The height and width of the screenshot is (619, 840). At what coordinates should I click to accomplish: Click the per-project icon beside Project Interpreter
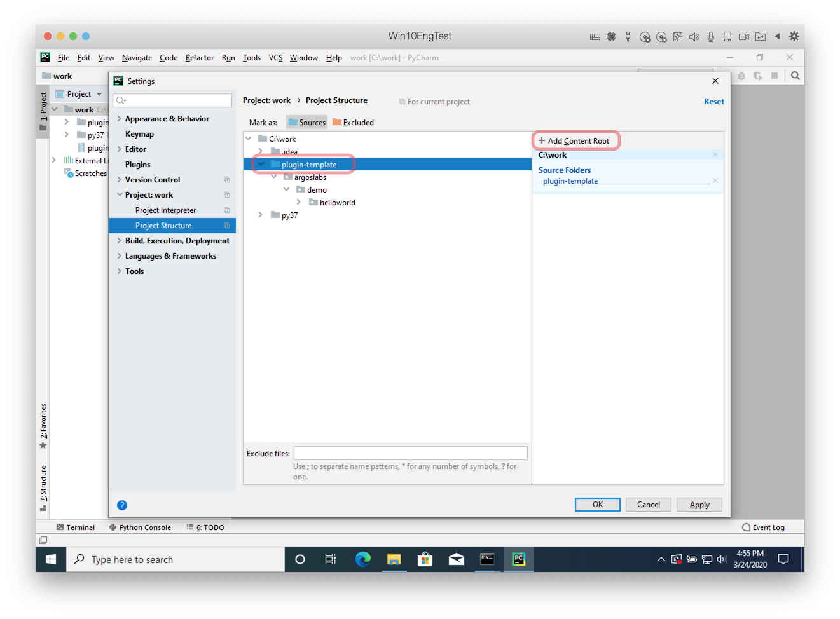tap(226, 210)
